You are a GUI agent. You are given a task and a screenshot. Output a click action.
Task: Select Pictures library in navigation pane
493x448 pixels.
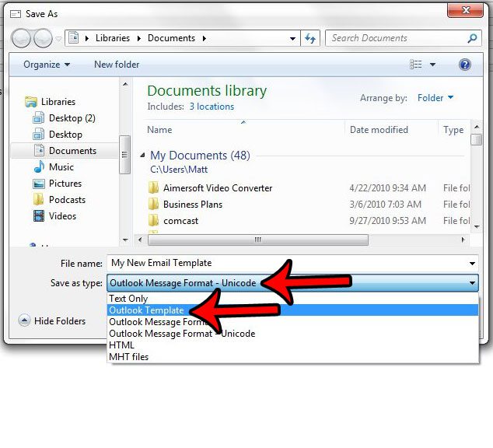tap(65, 184)
